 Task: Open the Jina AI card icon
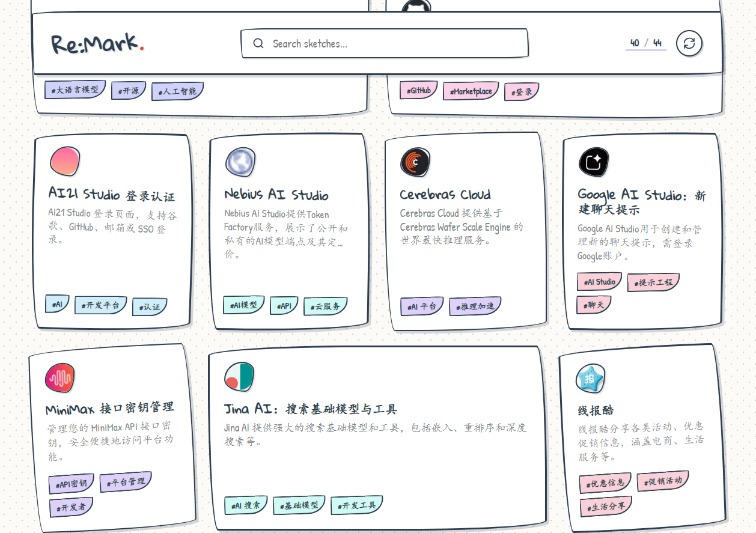point(239,377)
